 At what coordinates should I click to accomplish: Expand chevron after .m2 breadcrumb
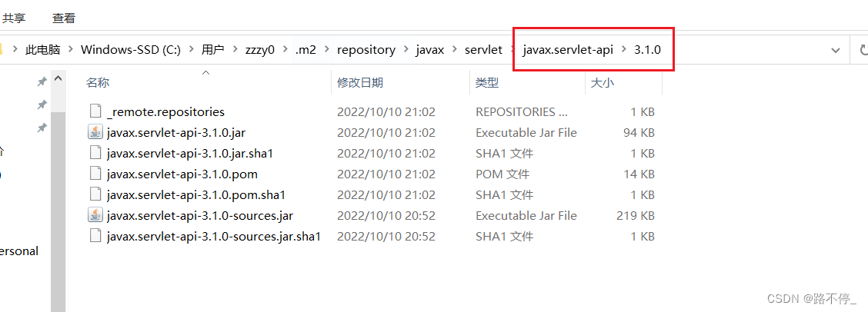326,50
